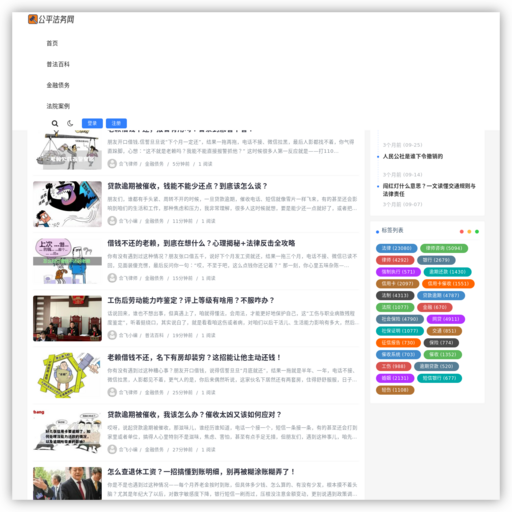Select the 信用卡 (2097) tag

click(x=397, y=284)
